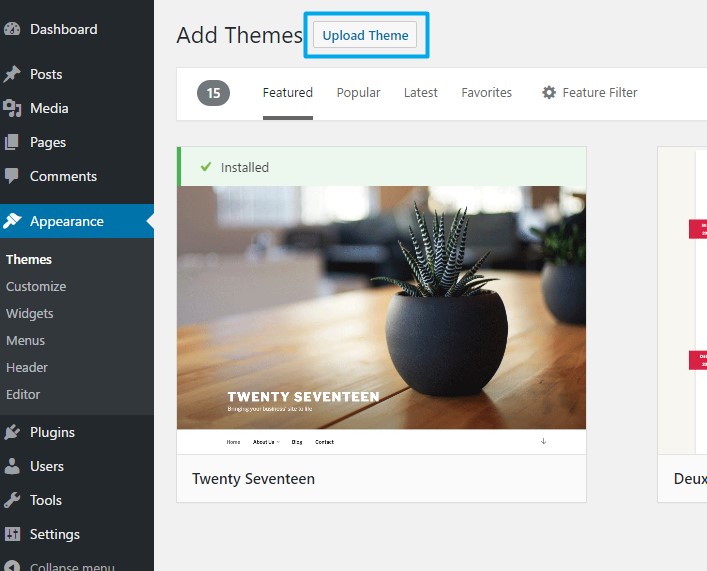Open the Widgets submenu link
707x571 pixels.
[x=30, y=313]
